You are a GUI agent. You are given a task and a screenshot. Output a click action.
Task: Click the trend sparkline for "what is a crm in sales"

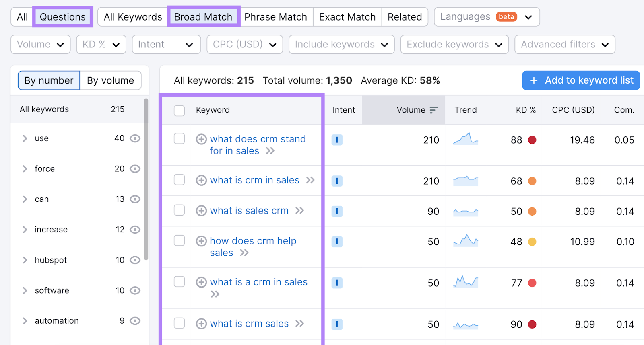click(x=465, y=283)
